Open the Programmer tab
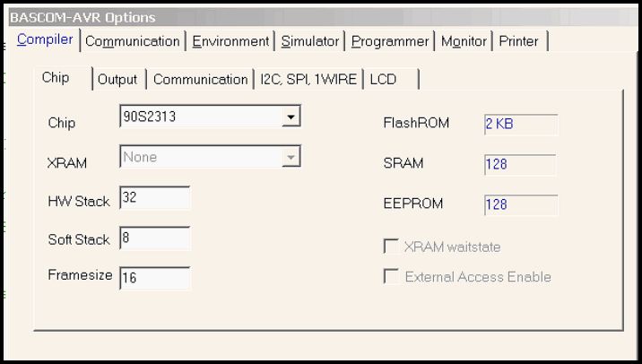Screen dimensions: 642x364 [x=390, y=41]
